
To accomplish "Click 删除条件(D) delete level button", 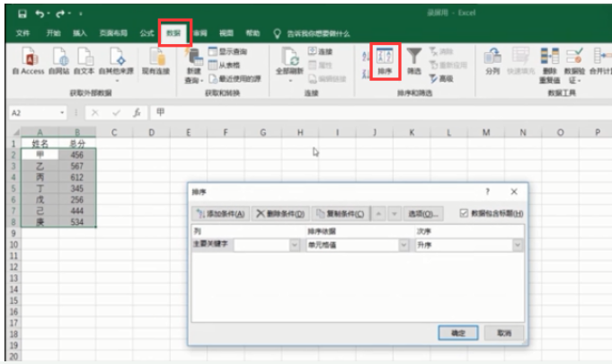I will pyautogui.click(x=280, y=214).
